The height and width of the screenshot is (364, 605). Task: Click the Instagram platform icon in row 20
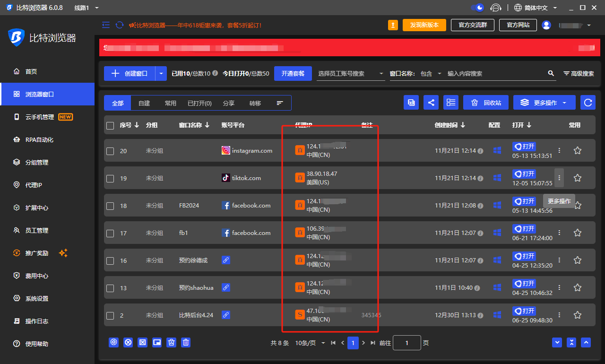[x=226, y=150]
